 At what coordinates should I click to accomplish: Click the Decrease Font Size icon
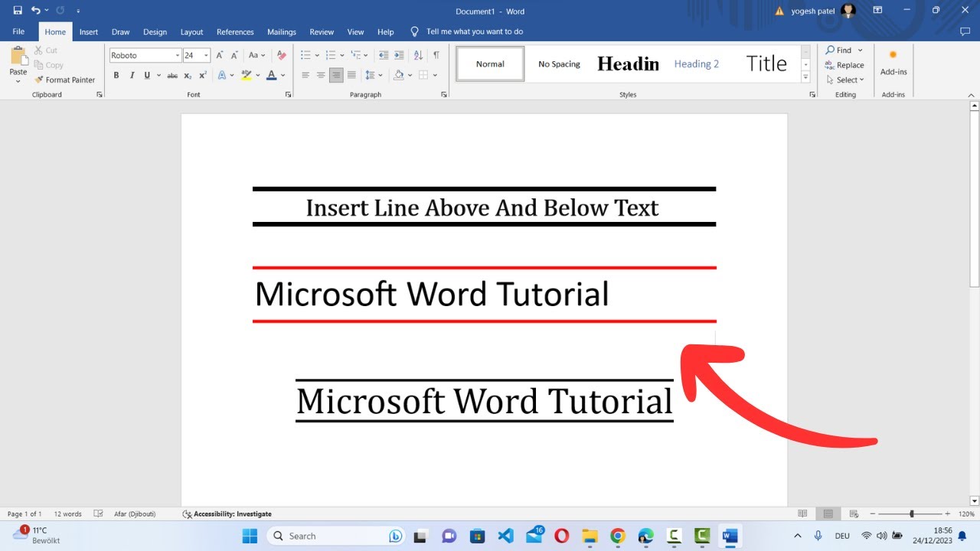click(234, 55)
